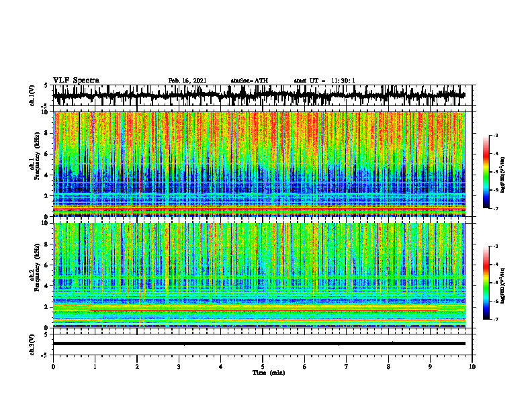Click the ch.3(V) axis label
The width and height of the screenshot is (532, 411).
32,345
